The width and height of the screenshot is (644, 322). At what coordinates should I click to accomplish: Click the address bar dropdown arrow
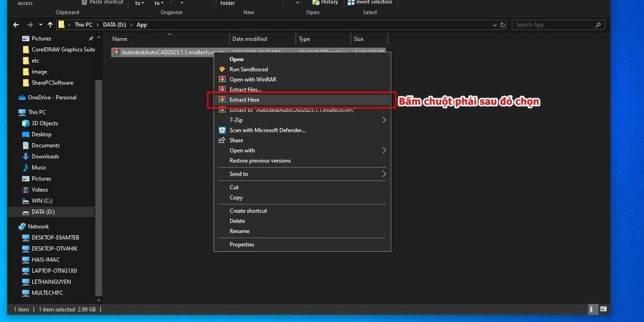click(494, 24)
